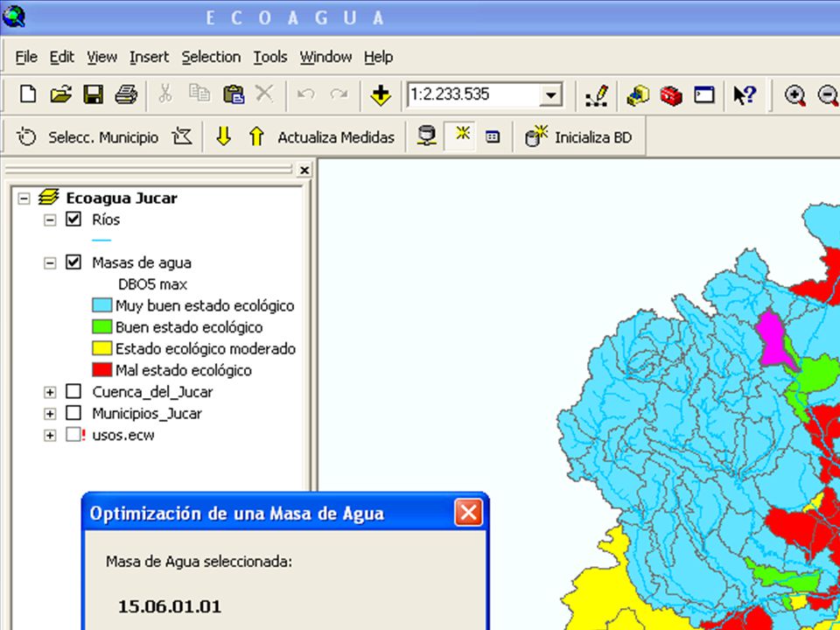Expand the Municipios_Jucar layer

click(50, 414)
